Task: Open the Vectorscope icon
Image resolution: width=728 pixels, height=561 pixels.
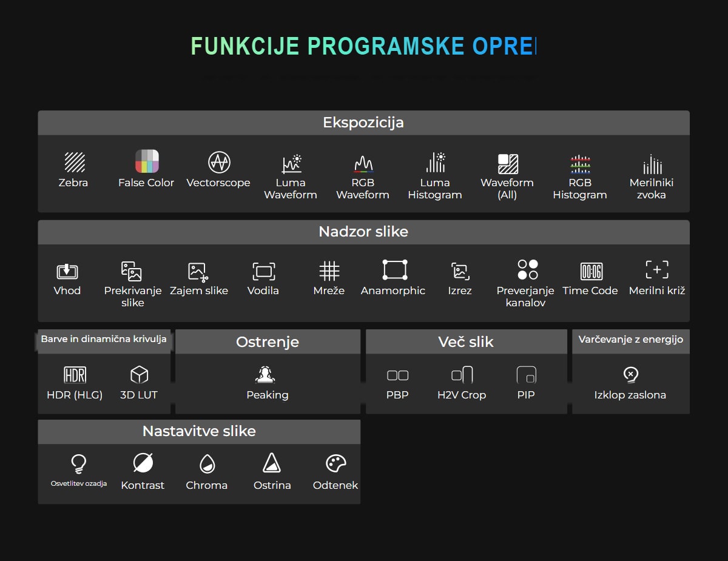Action: (219, 162)
